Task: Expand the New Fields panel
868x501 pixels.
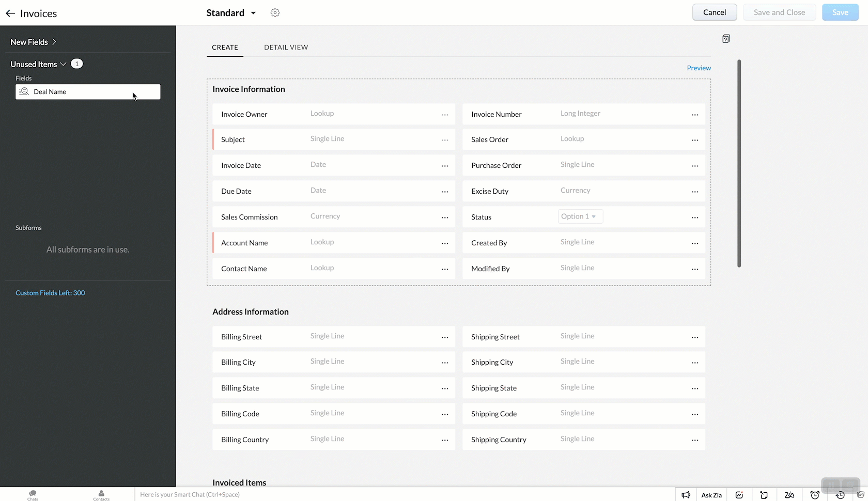Action: pos(54,42)
